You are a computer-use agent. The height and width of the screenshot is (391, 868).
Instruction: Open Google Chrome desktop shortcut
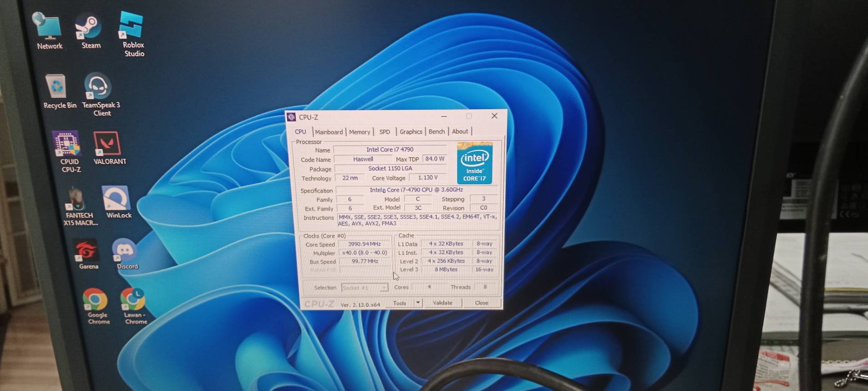(x=97, y=306)
